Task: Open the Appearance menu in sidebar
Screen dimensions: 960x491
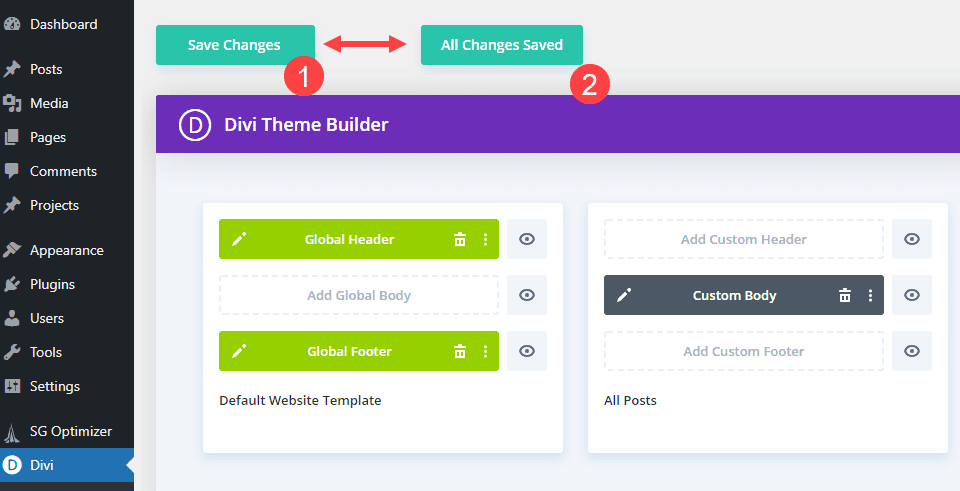Action: (66, 250)
